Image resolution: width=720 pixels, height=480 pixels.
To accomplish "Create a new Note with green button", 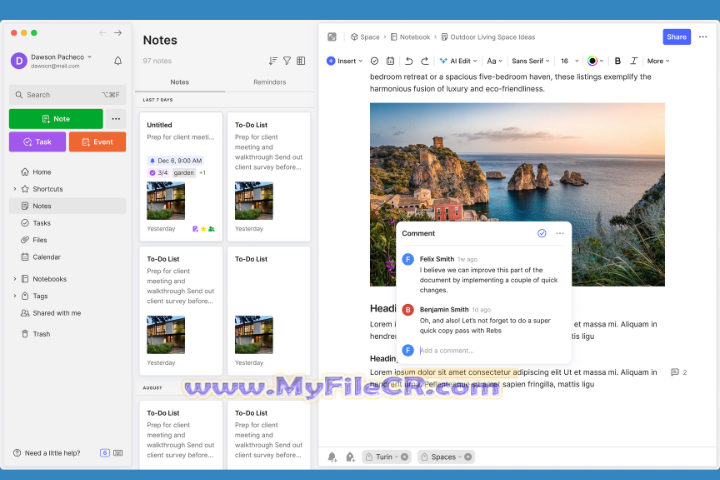I will click(x=56, y=119).
